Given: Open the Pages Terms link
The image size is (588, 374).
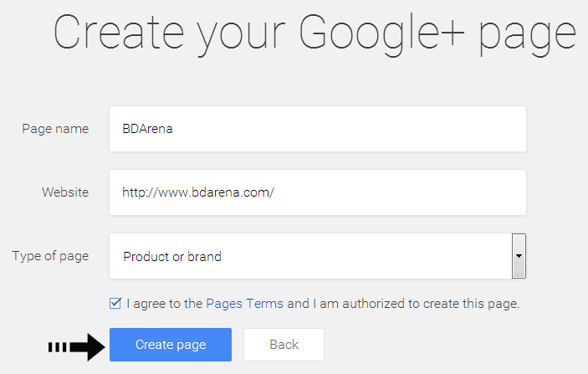Looking at the screenshot, I should point(244,304).
